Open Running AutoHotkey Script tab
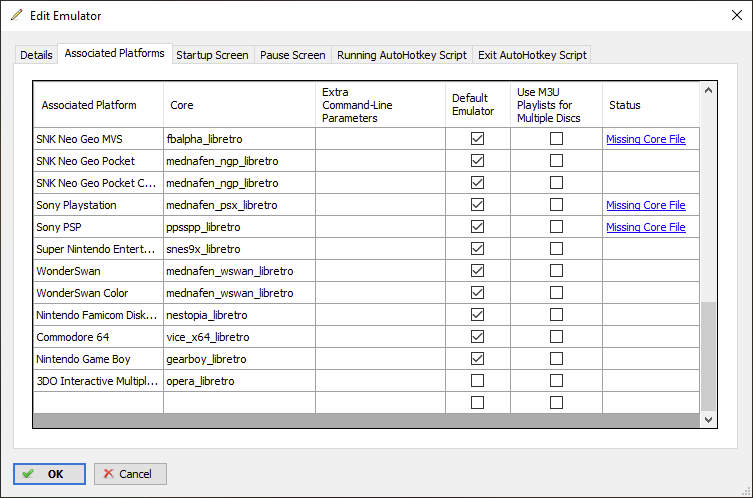 (401, 55)
